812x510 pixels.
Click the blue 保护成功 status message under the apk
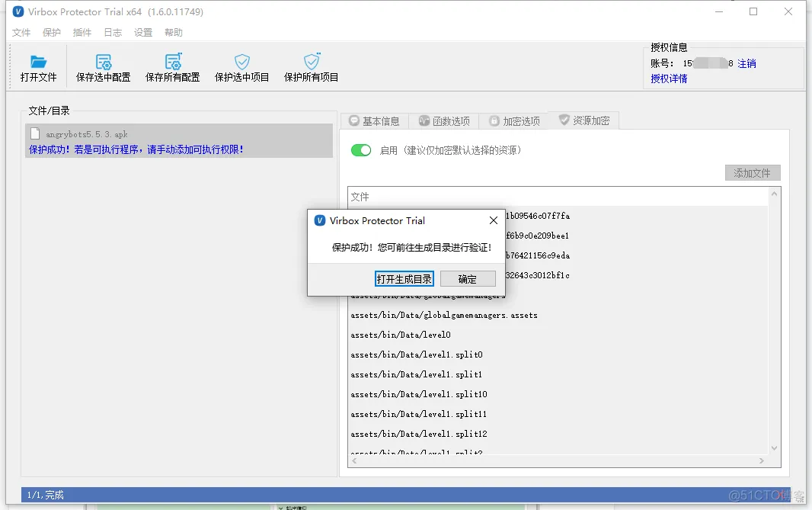[x=136, y=149]
